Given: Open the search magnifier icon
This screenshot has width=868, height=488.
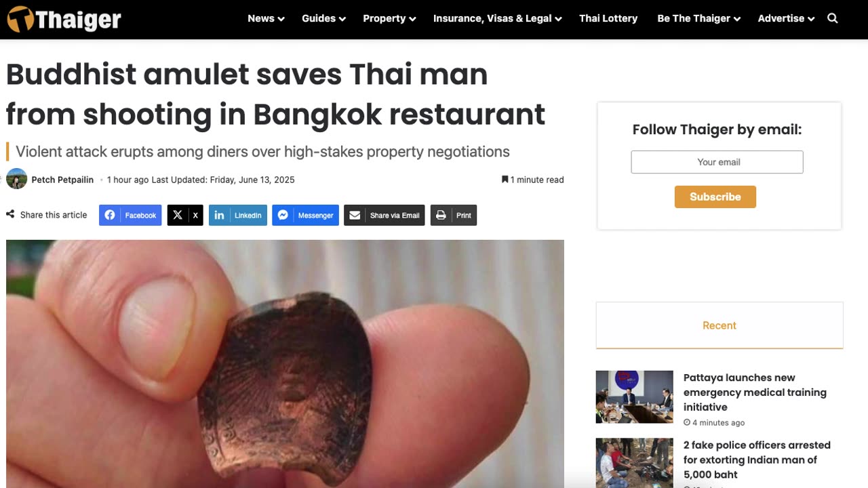Looking at the screenshot, I should (x=833, y=18).
